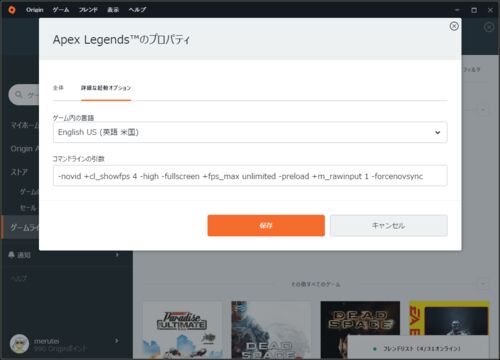Click the orange 保存 button

[x=266, y=226]
